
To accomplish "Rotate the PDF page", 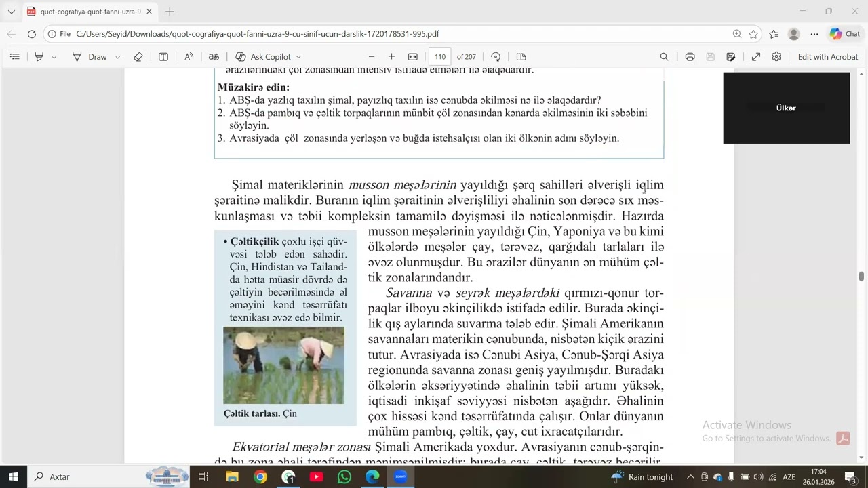I will pos(496,57).
